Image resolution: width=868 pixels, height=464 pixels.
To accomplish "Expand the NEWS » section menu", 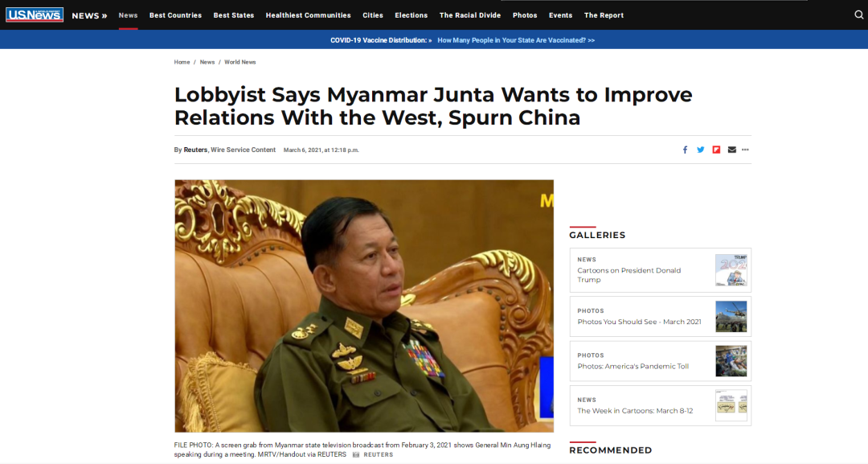I will pyautogui.click(x=89, y=15).
